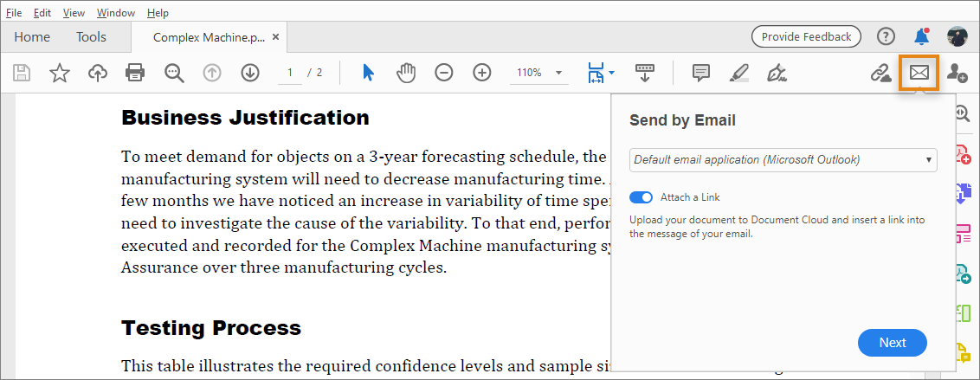Image resolution: width=980 pixels, height=380 pixels.
Task: Open the default email application dropdown
Action: [x=783, y=160]
